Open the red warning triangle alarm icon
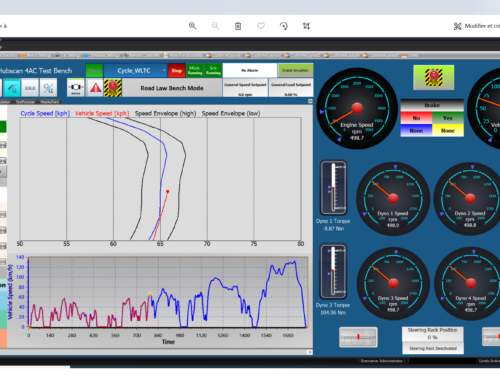Viewport: 500px width, 383px height. click(x=95, y=88)
